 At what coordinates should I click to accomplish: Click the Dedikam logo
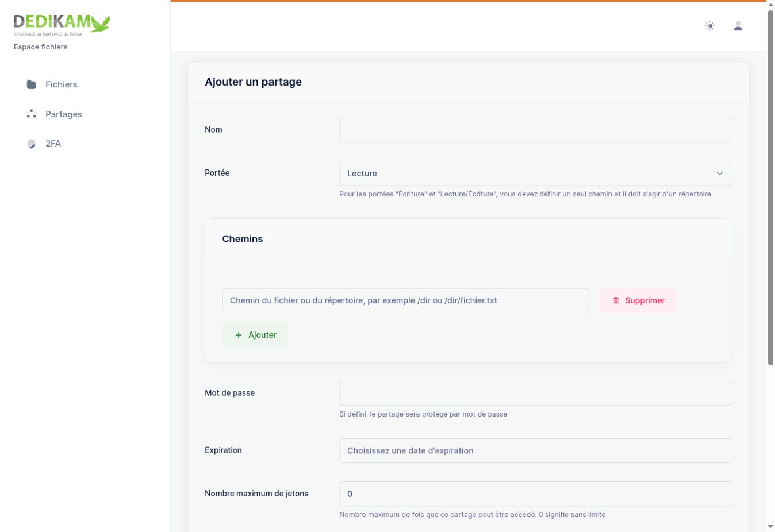(62, 25)
